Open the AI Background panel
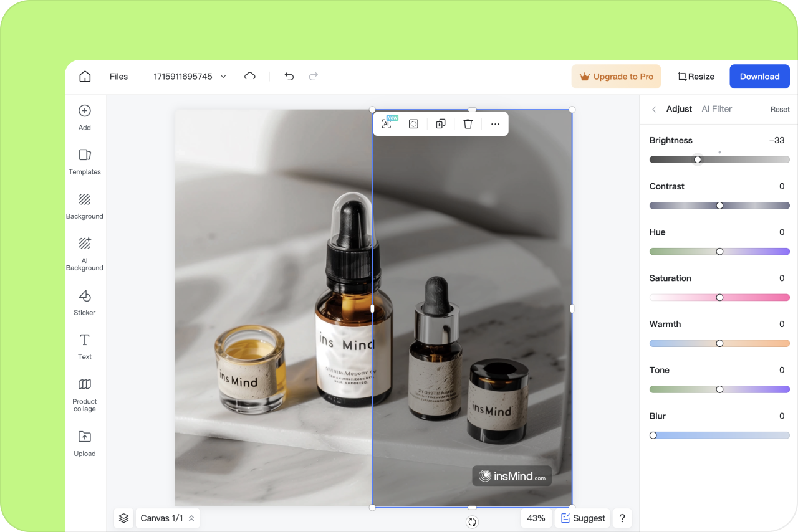This screenshot has height=532, width=798. click(x=85, y=254)
